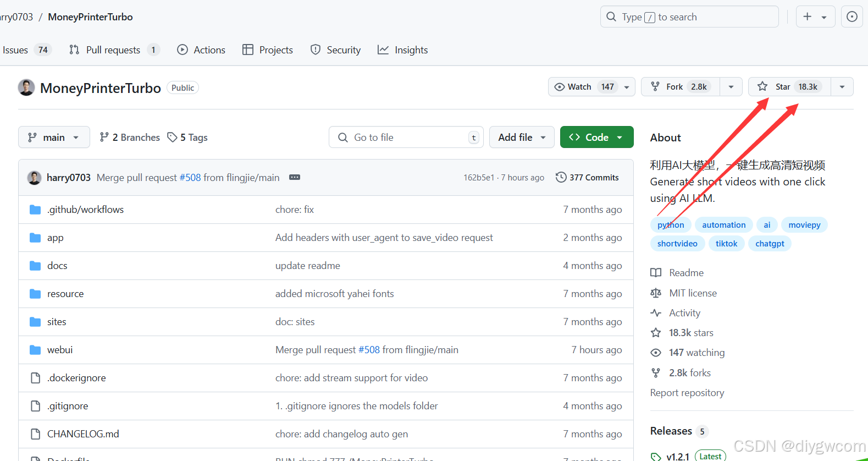Open the main branch selector dropdown
The height and width of the screenshot is (461, 868).
54,137
